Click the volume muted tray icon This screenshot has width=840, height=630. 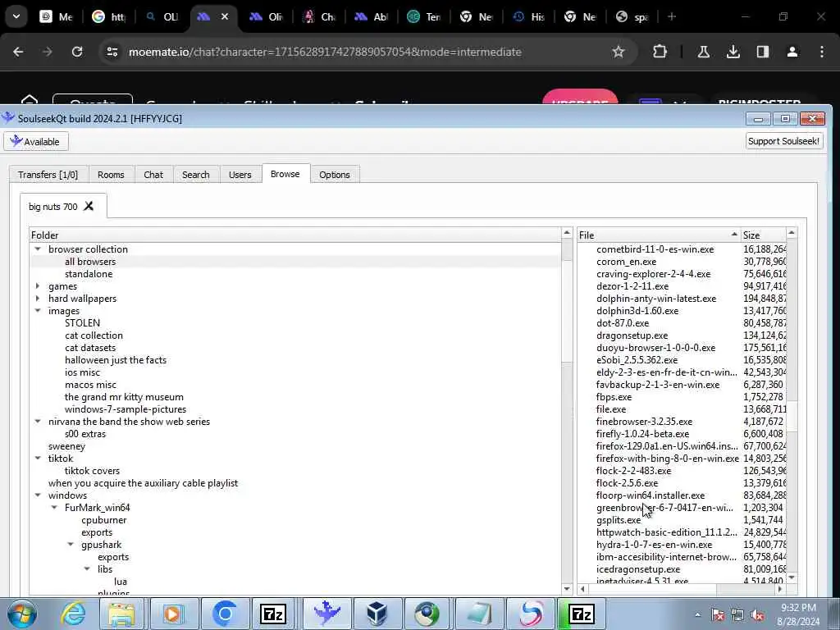coord(758,615)
